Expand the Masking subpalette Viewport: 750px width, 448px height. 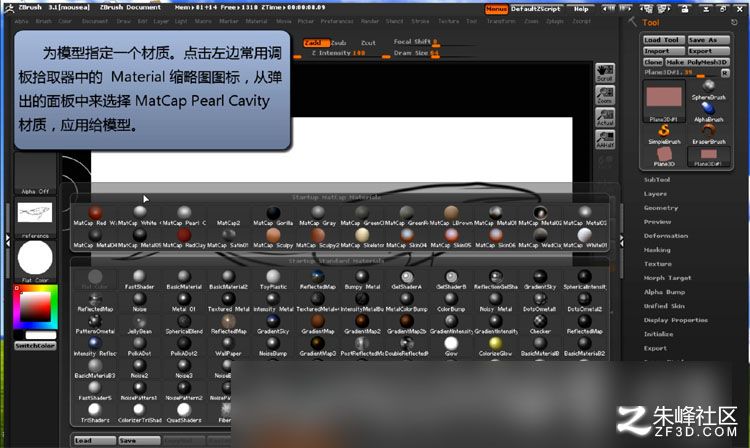pos(657,250)
